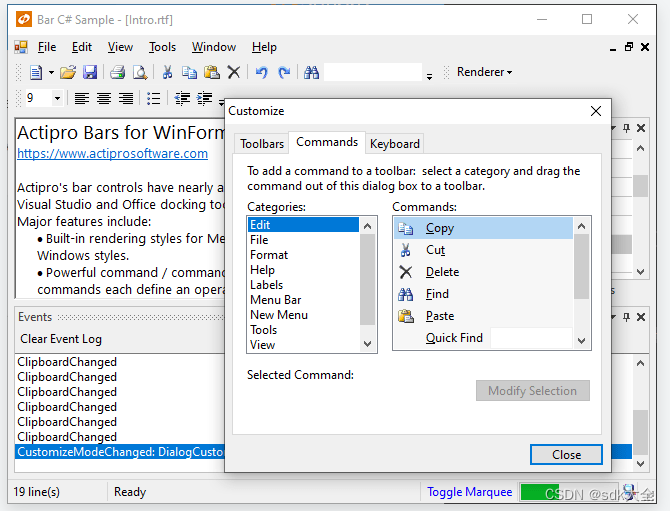Click the Bullets list icon
The width and height of the screenshot is (670, 511).
click(153, 99)
